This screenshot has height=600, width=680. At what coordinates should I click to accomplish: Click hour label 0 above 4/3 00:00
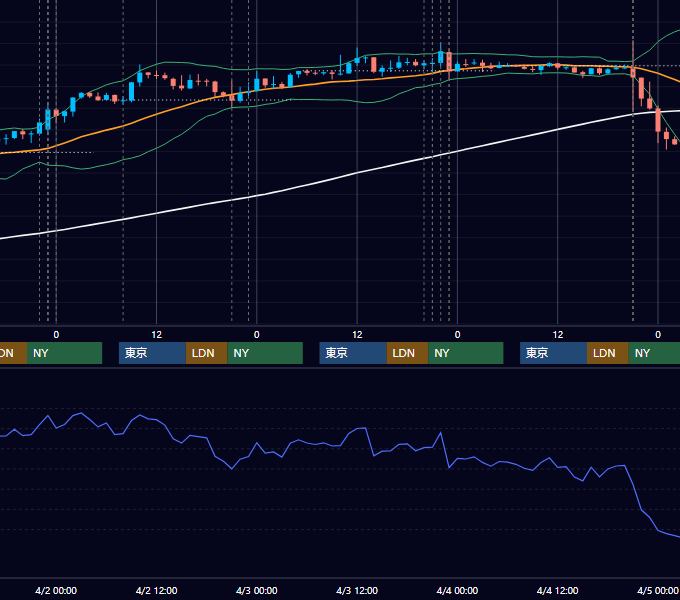tap(257, 335)
